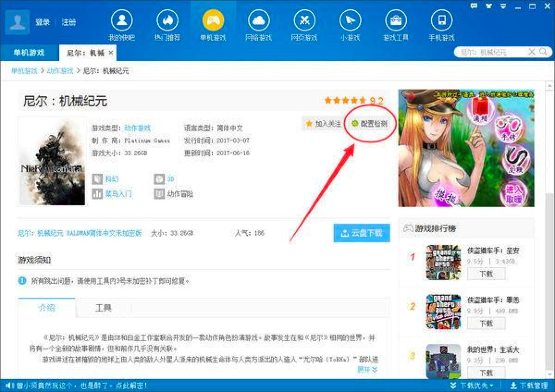The height and width of the screenshot is (392, 555).
Task: Go to 单机游戏 breadcrumb link
Action: coord(24,71)
